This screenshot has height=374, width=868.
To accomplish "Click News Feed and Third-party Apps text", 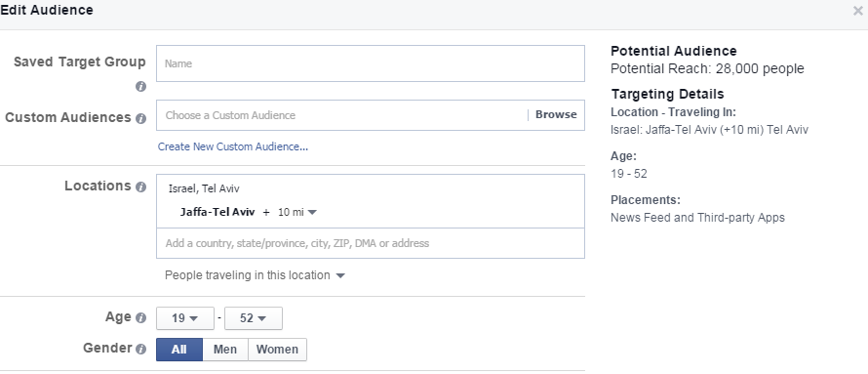I will pyautogui.click(x=697, y=218).
